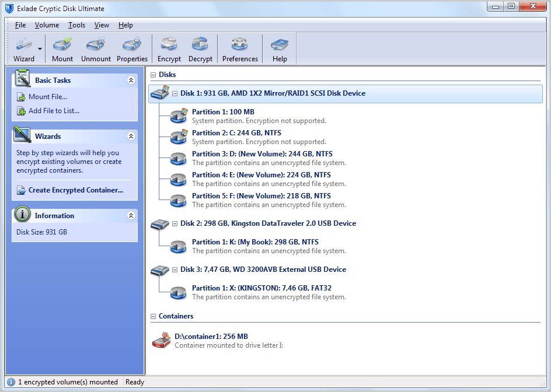
Task: Click the Disk 2 Kingston DataTraveler icon
Action: [x=159, y=225]
